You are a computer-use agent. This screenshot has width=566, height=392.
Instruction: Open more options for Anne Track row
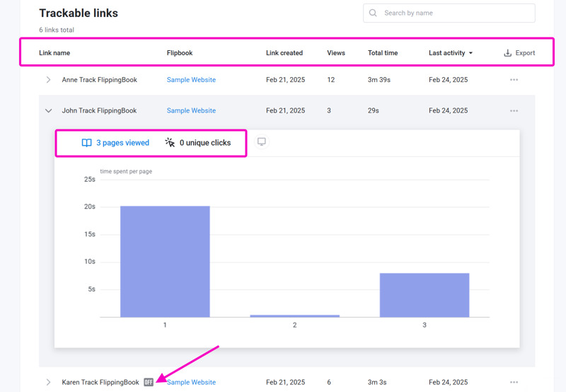point(514,80)
